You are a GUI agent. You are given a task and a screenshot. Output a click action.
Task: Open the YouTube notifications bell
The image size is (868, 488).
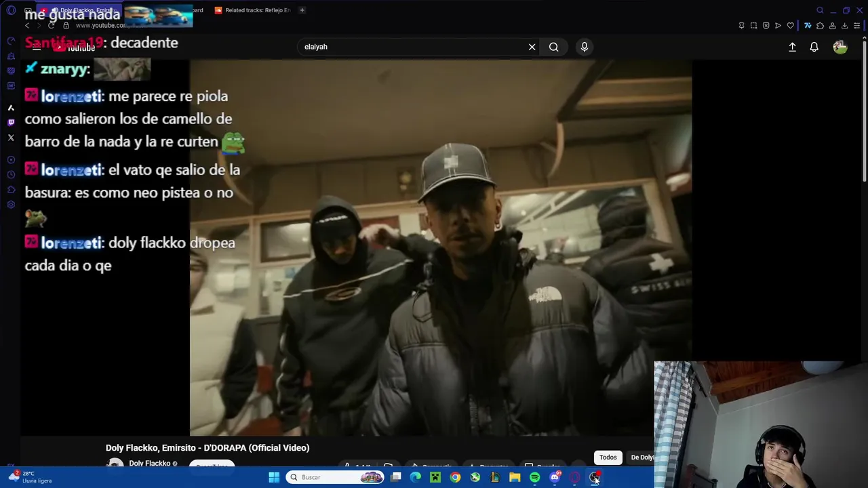(x=814, y=47)
